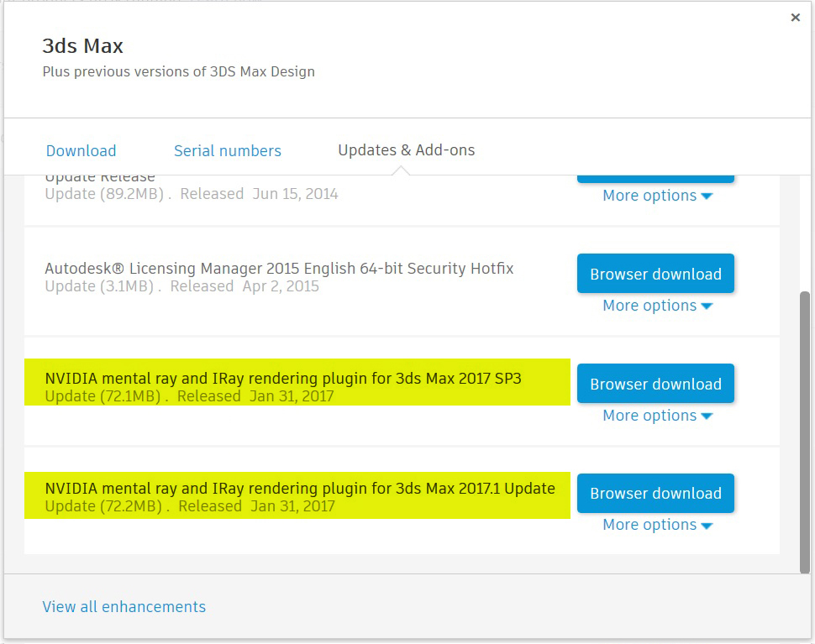Click Browser download for Licensing Manager Hotfix
815x644 pixels.
(655, 275)
